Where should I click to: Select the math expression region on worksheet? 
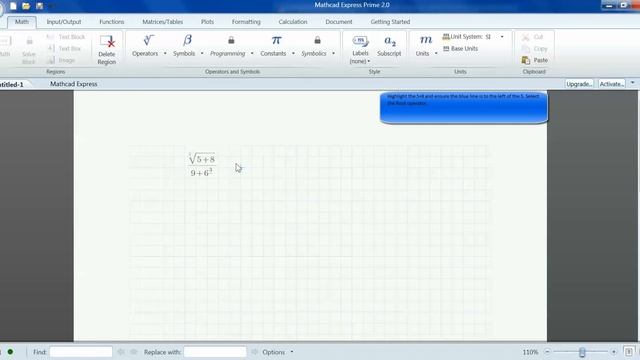(202, 165)
